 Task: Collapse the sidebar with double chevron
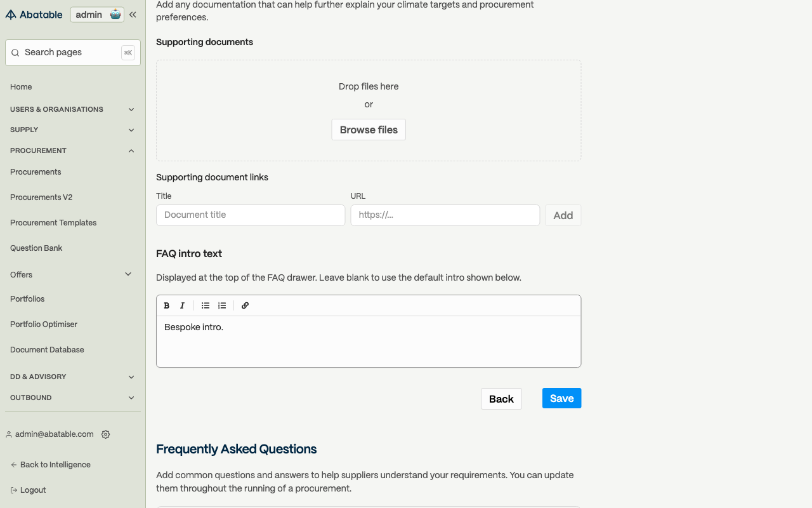(133, 15)
